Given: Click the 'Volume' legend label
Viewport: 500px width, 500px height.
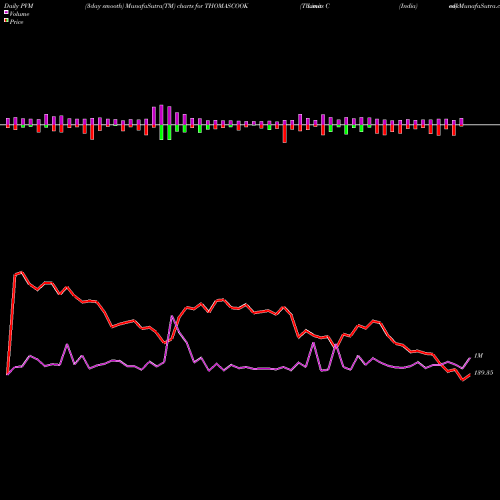Looking at the screenshot, I should point(19,14).
